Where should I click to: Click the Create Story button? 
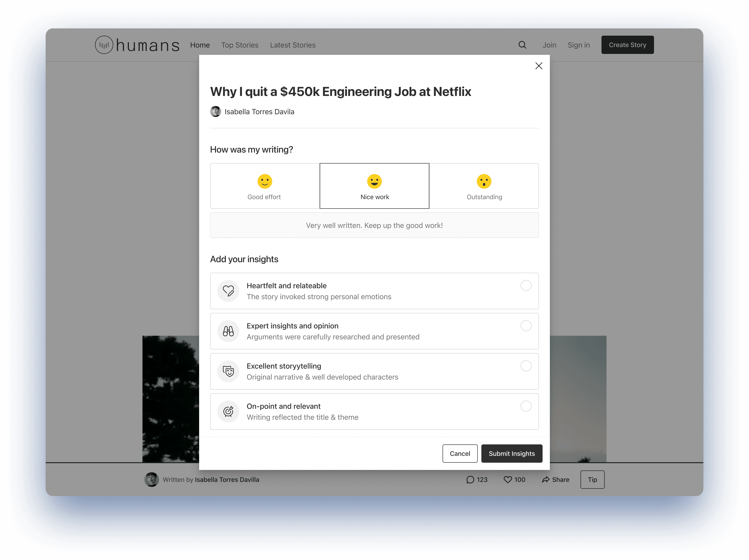pyautogui.click(x=627, y=45)
